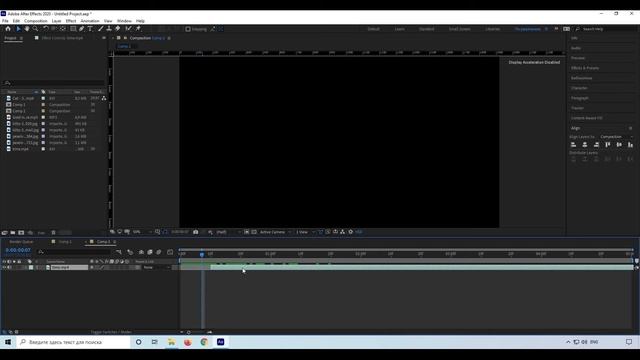Click the graph editor icon in timeline
The image size is (640, 360).
(x=170, y=252)
